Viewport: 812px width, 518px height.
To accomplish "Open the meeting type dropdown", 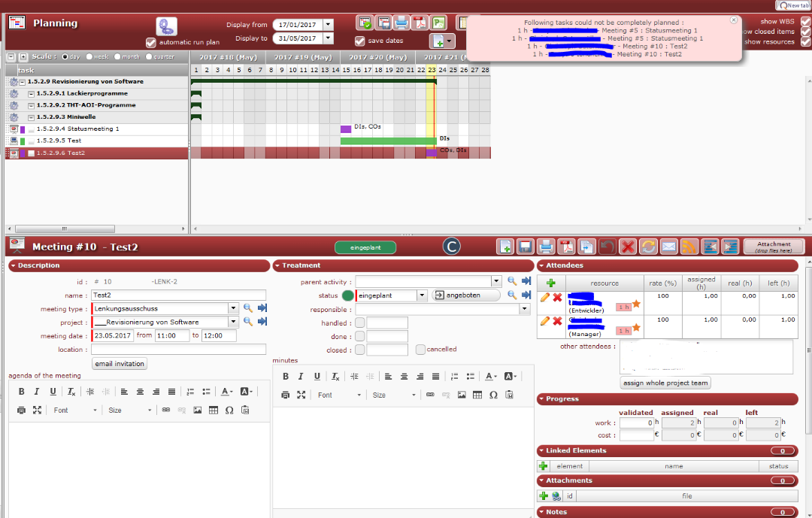I will [x=233, y=308].
